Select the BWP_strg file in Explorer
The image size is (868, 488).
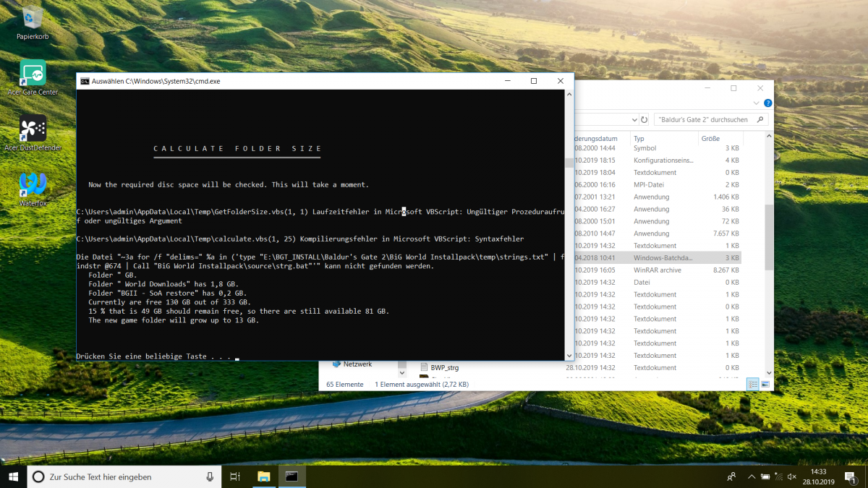click(x=444, y=367)
